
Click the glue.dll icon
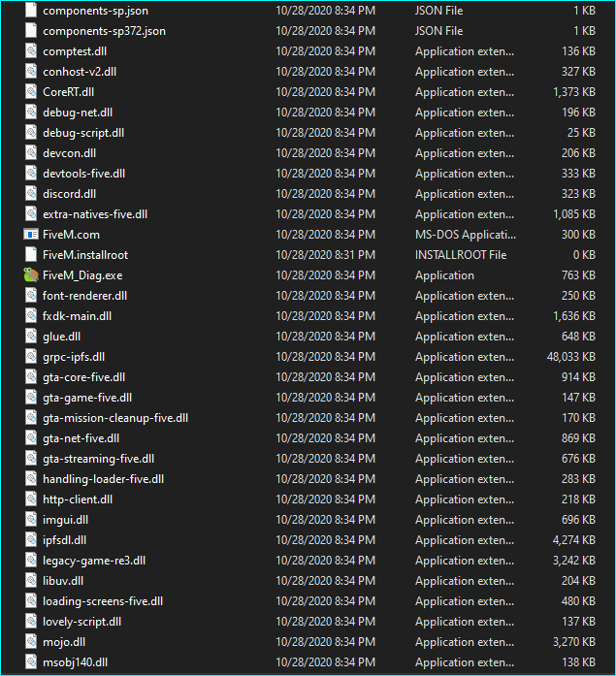[31, 336]
